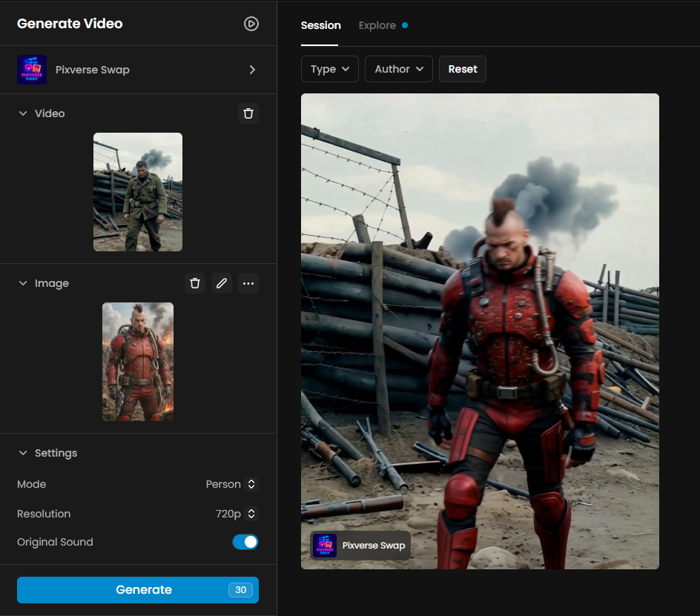
Task: Change the 720p Resolution selector
Action: tap(236, 514)
